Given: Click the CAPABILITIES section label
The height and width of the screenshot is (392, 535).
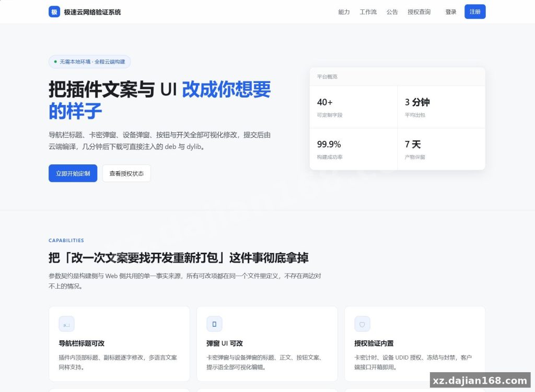Looking at the screenshot, I should click(x=66, y=240).
